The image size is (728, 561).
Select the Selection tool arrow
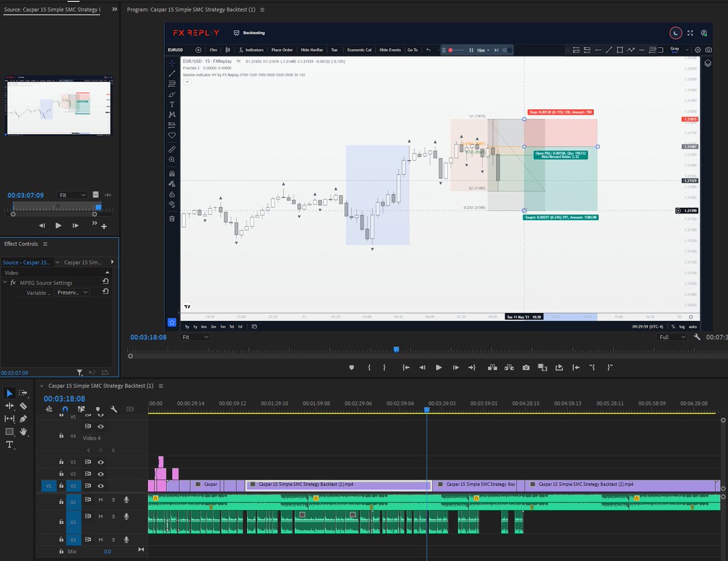(9, 393)
